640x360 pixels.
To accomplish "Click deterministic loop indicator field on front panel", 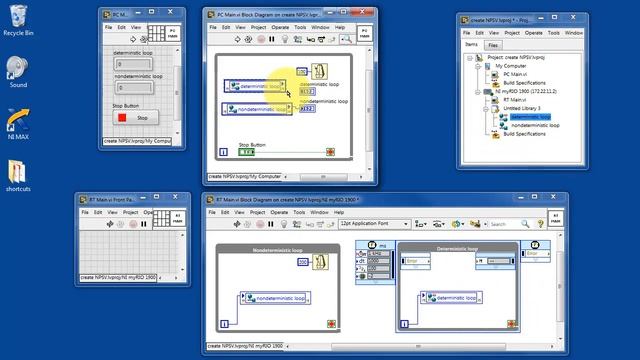I will [133, 64].
